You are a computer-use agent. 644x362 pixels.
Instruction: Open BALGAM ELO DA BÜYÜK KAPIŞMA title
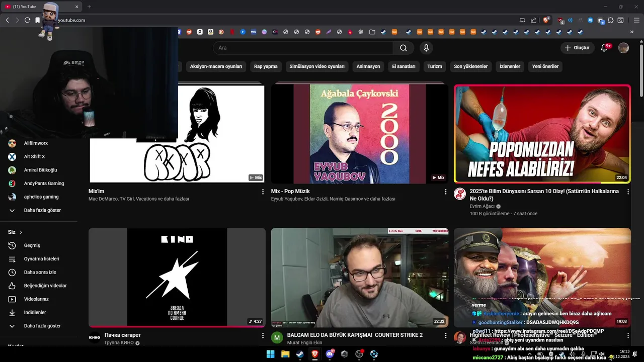coord(355,335)
